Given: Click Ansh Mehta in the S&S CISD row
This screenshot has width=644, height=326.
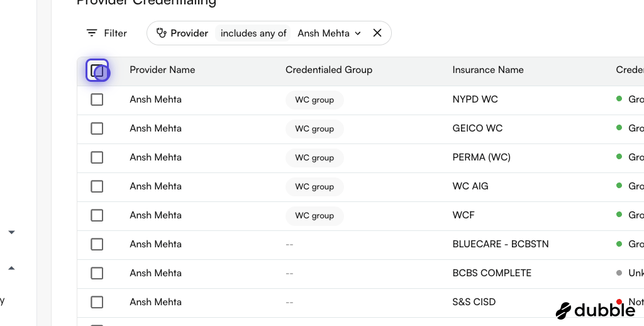Looking at the screenshot, I should click(156, 302).
